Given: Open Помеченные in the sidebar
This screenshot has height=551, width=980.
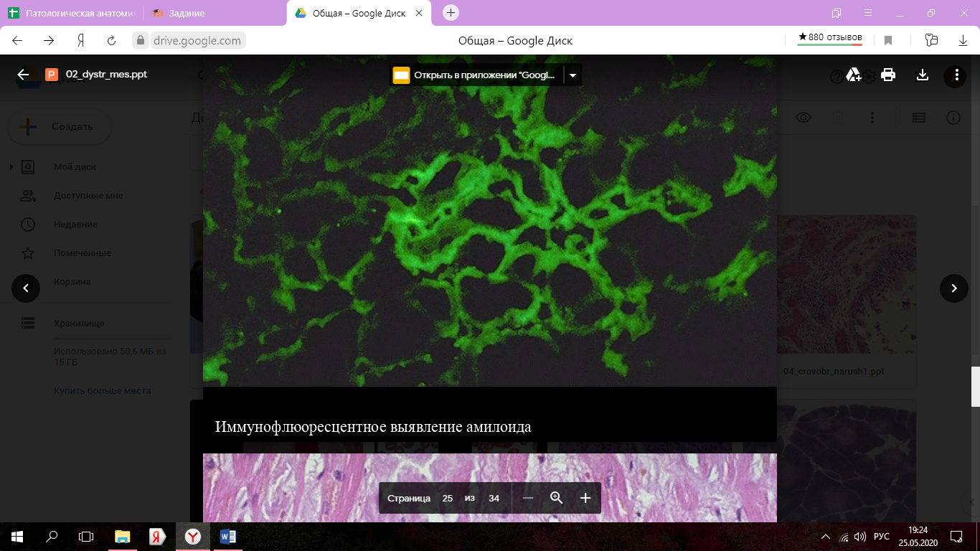Looking at the screenshot, I should tap(83, 253).
